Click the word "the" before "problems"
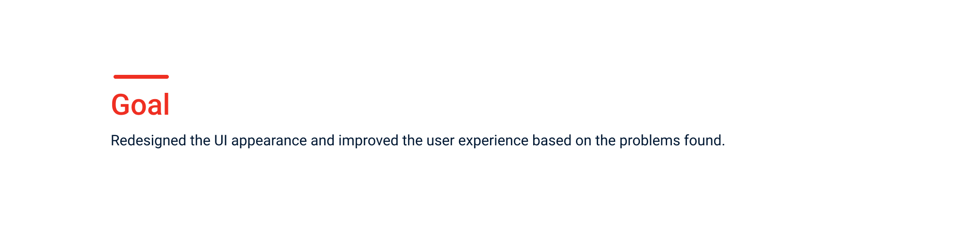The height and width of the screenshot is (226, 980). pos(605,141)
